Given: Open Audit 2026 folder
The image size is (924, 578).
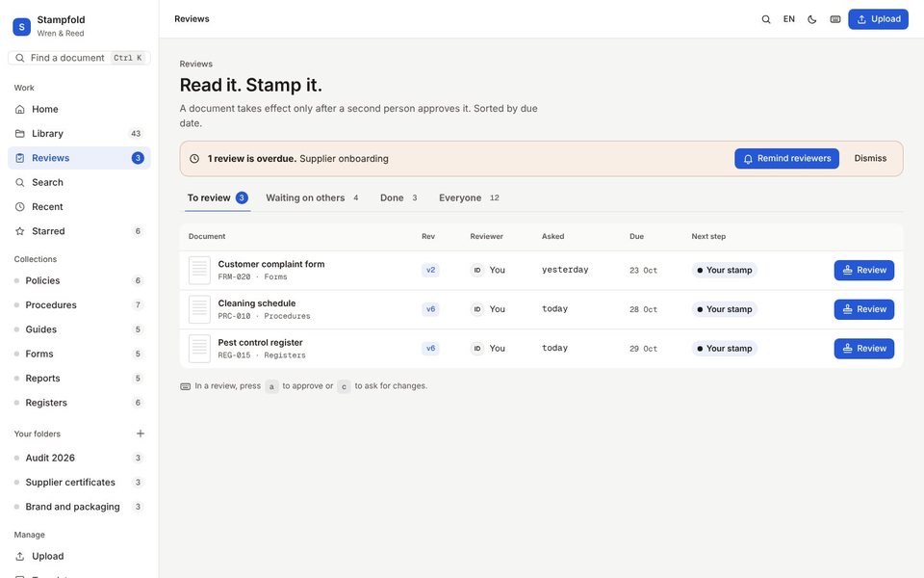Looking at the screenshot, I should [x=79, y=458].
